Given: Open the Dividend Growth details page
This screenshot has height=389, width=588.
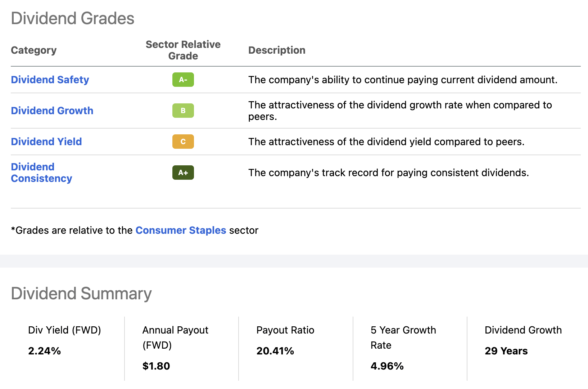Looking at the screenshot, I should click(52, 111).
